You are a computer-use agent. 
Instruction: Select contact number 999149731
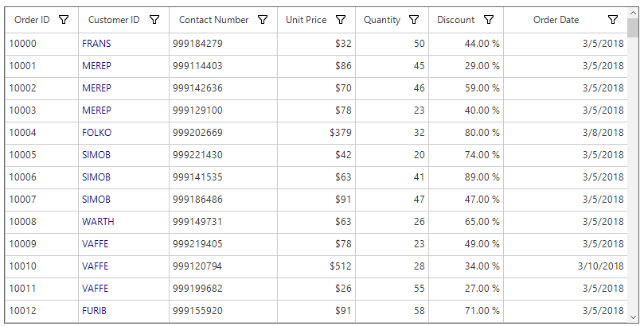[223, 221]
